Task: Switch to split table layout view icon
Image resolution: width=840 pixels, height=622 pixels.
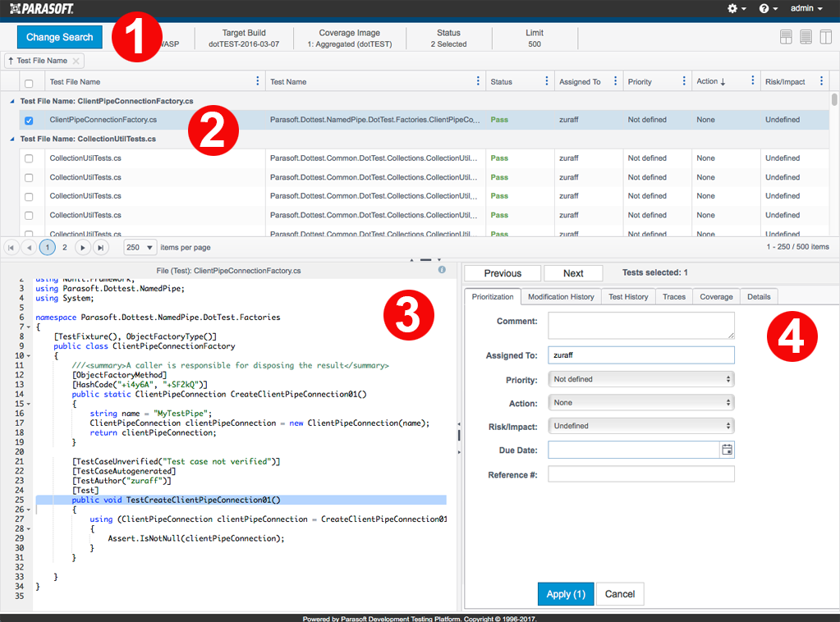Action: click(x=786, y=37)
